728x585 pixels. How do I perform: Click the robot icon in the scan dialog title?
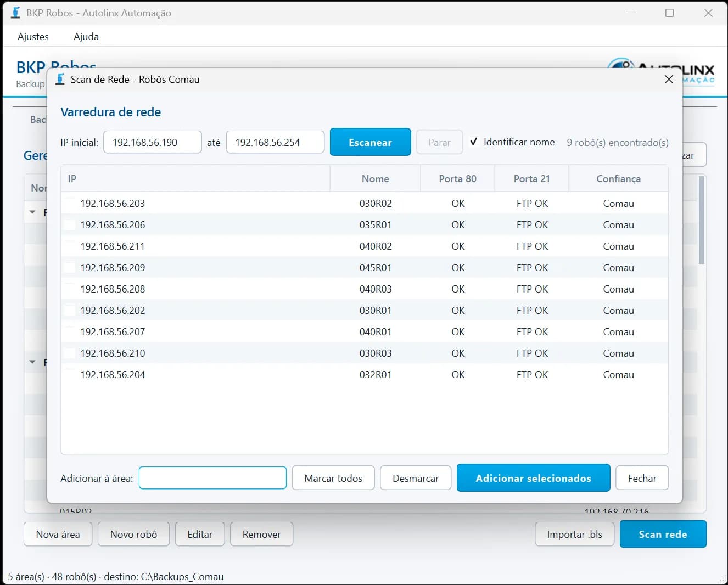60,79
